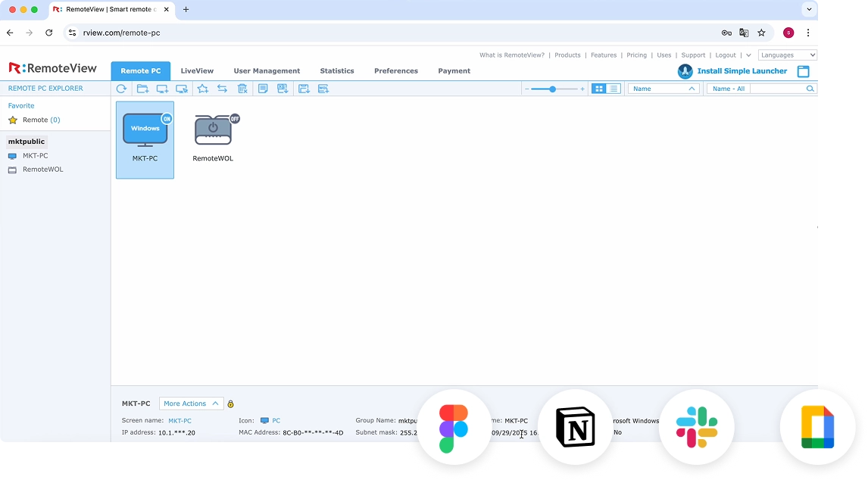
Task: Switch to list view
Action: [614, 89]
